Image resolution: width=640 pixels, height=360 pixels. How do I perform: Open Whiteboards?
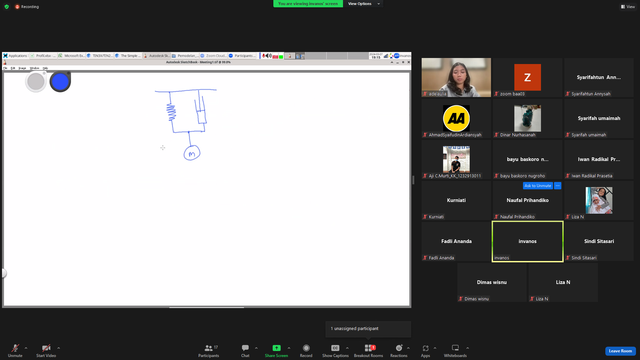(455, 350)
